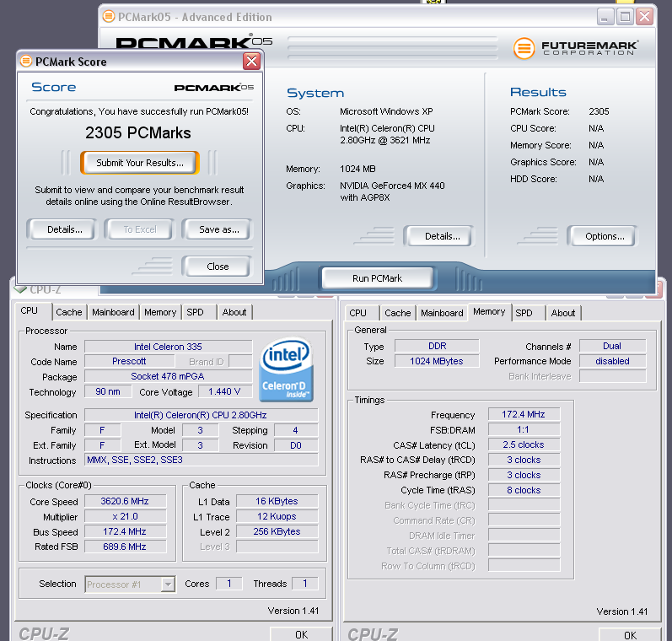Click the x 21.0 multiplier value
The image size is (672, 641).
point(125,516)
